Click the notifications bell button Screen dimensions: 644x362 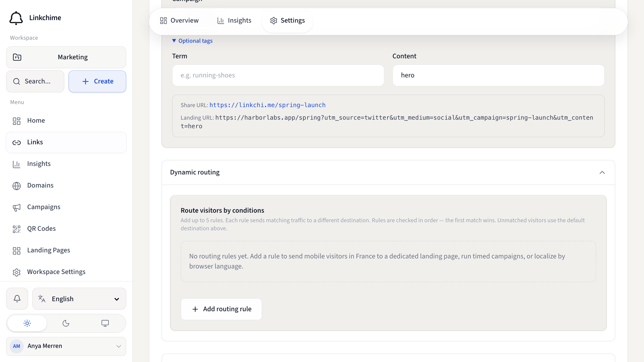(x=17, y=299)
